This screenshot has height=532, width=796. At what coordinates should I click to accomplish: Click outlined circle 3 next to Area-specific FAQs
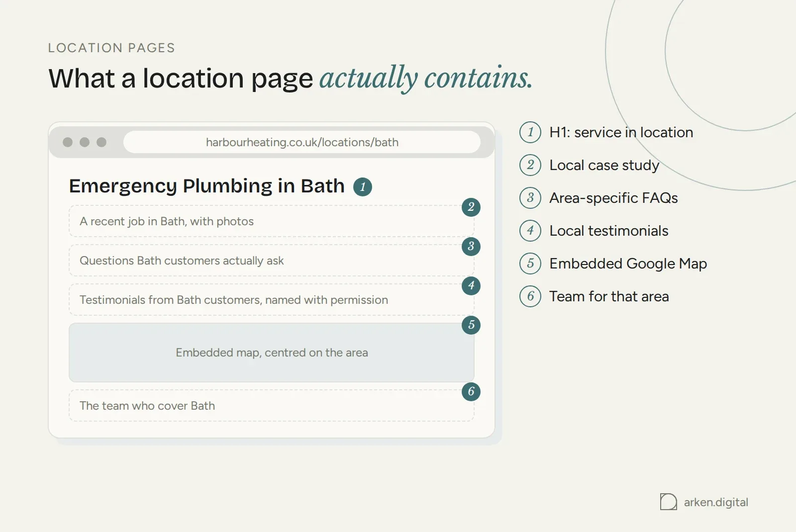click(x=530, y=198)
